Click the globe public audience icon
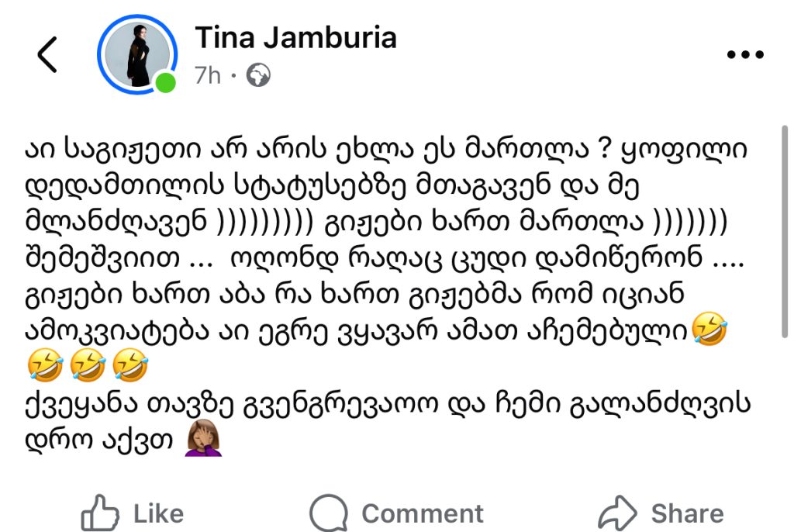 [x=257, y=76]
